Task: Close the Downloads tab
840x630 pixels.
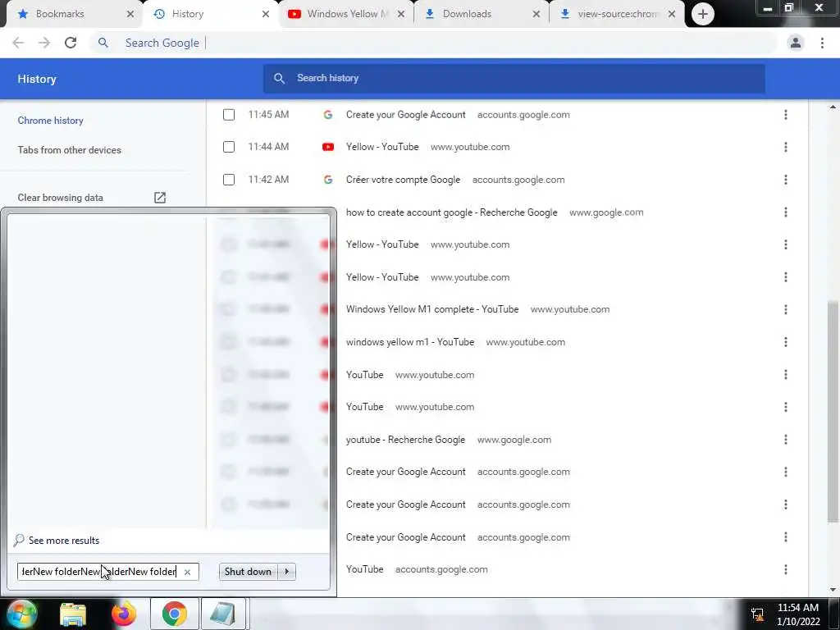Action: click(x=536, y=15)
